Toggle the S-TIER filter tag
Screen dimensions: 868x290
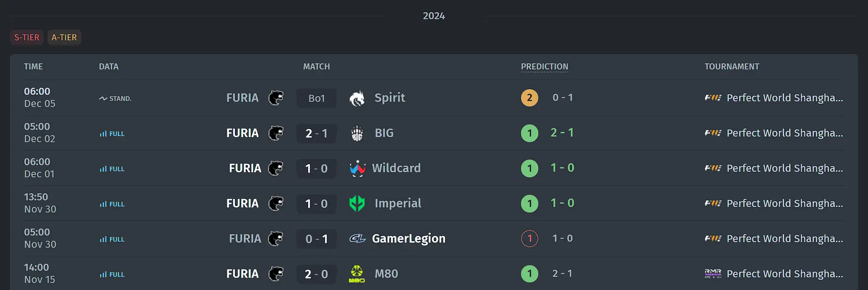27,38
